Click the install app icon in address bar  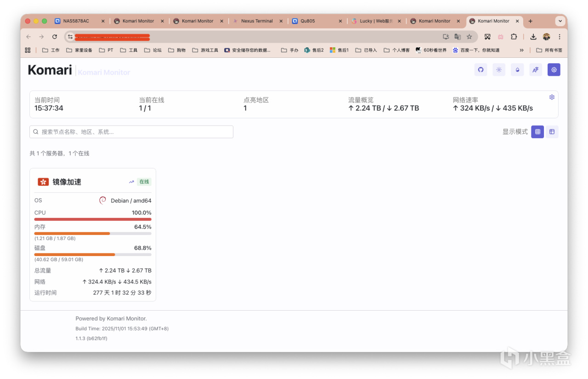click(x=446, y=37)
